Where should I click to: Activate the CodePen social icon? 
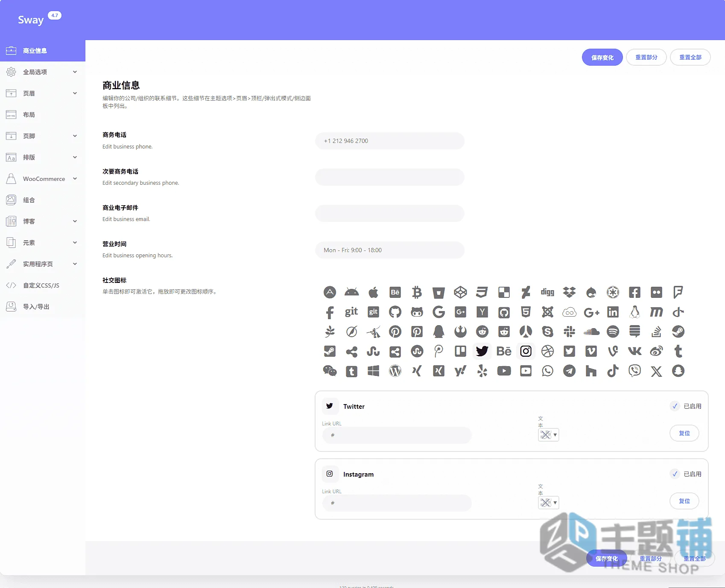(460, 292)
